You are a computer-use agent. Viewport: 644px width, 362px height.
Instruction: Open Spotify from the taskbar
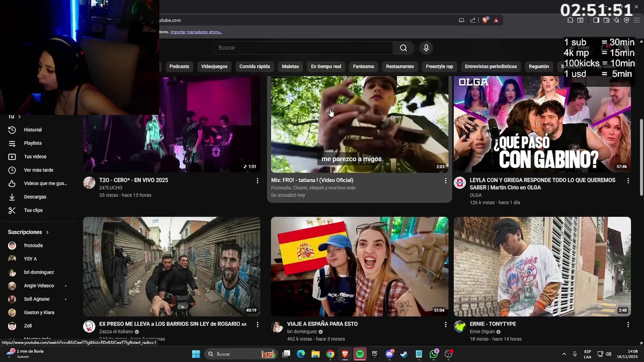pos(360,354)
